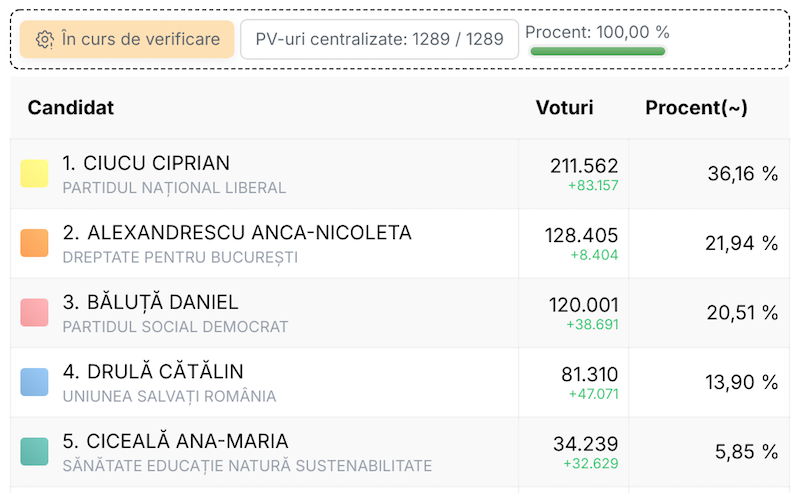
Task: Click the pink swatch for Băluță Daniel
Action: point(35,313)
